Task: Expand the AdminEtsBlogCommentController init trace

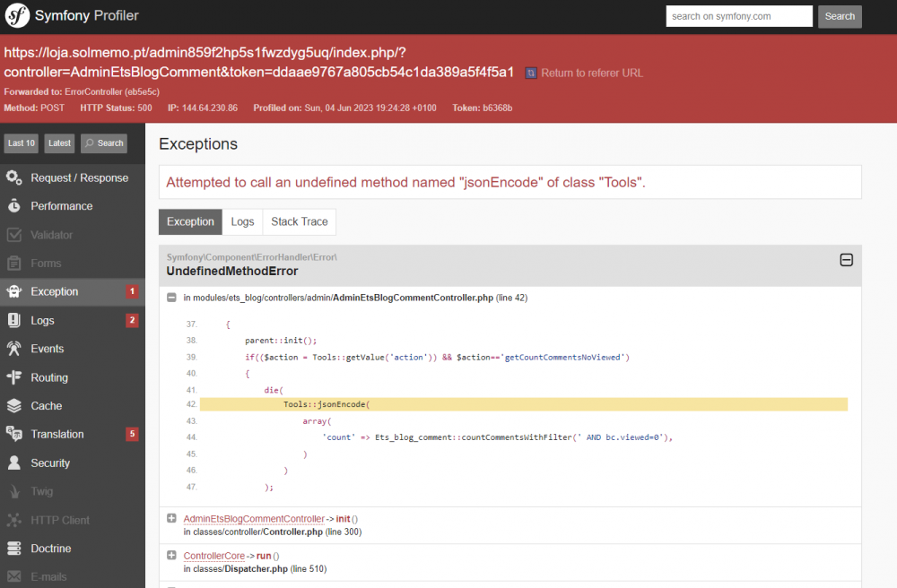Action: click(x=171, y=518)
